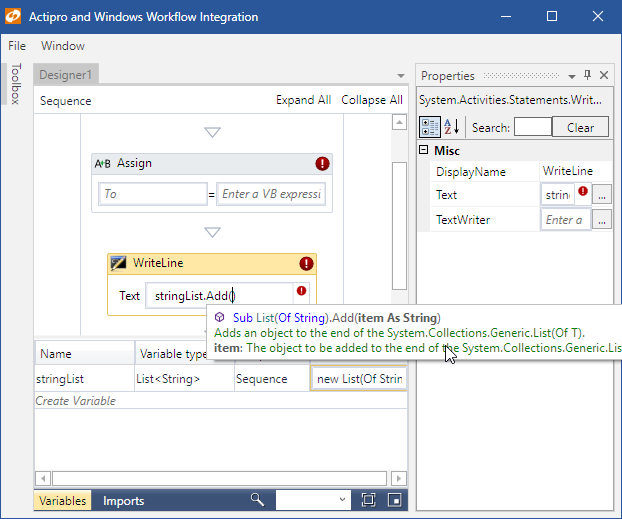This screenshot has height=519, width=622.
Task: Click the WriteLine Text expression box
Action: pos(219,296)
